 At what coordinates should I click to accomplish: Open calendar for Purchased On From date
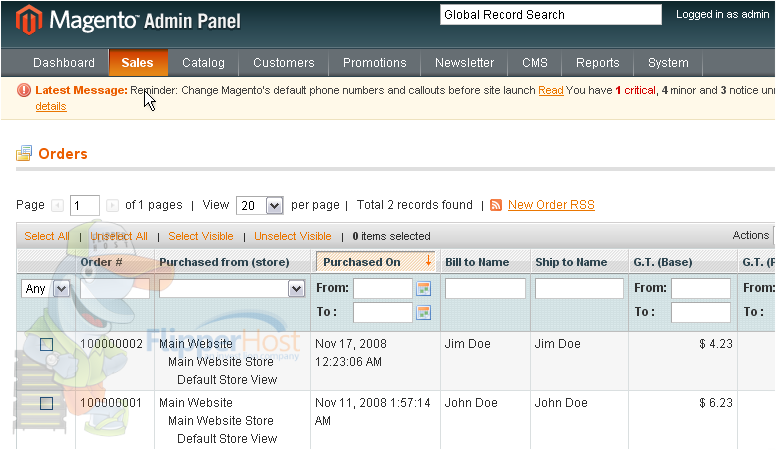pyautogui.click(x=424, y=289)
